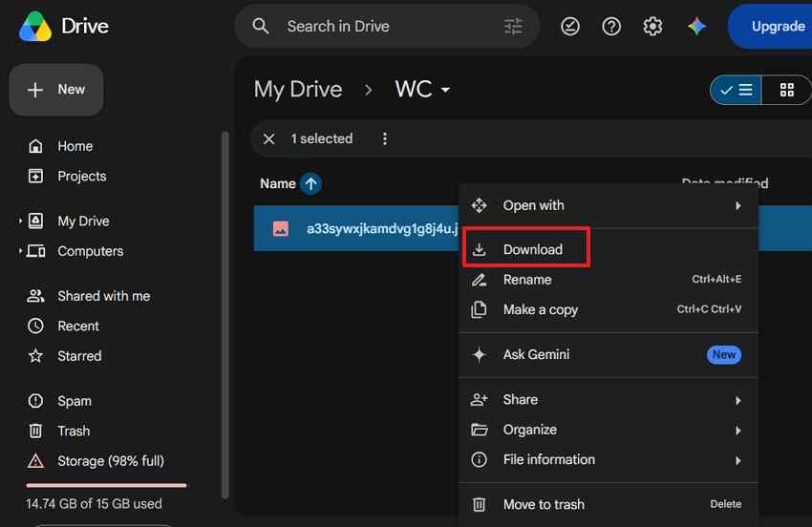Open Projects in sidebar

click(81, 176)
